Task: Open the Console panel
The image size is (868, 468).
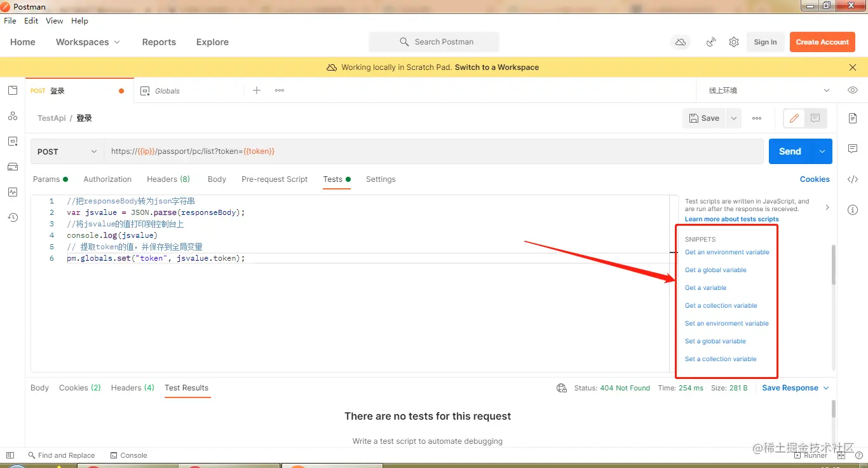Action: point(128,455)
